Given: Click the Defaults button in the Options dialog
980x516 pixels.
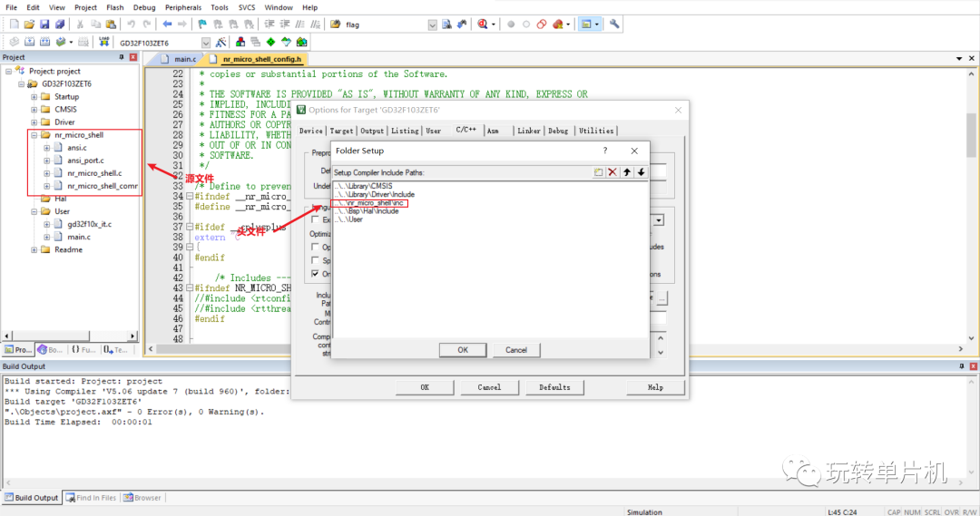Looking at the screenshot, I should click(x=554, y=387).
